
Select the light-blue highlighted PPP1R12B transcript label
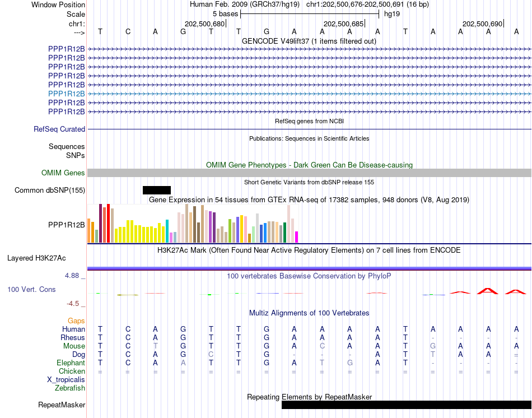coord(67,94)
